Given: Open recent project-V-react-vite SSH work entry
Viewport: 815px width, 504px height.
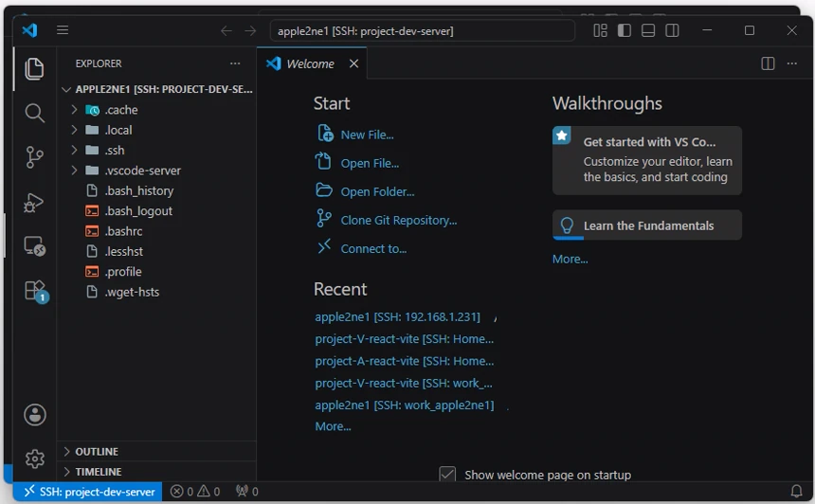Looking at the screenshot, I should coord(404,383).
